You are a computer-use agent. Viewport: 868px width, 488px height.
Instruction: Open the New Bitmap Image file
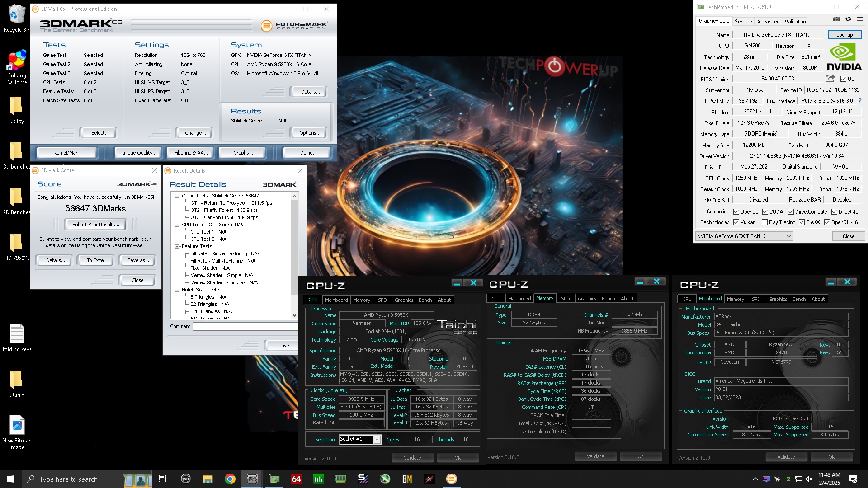point(17,432)
